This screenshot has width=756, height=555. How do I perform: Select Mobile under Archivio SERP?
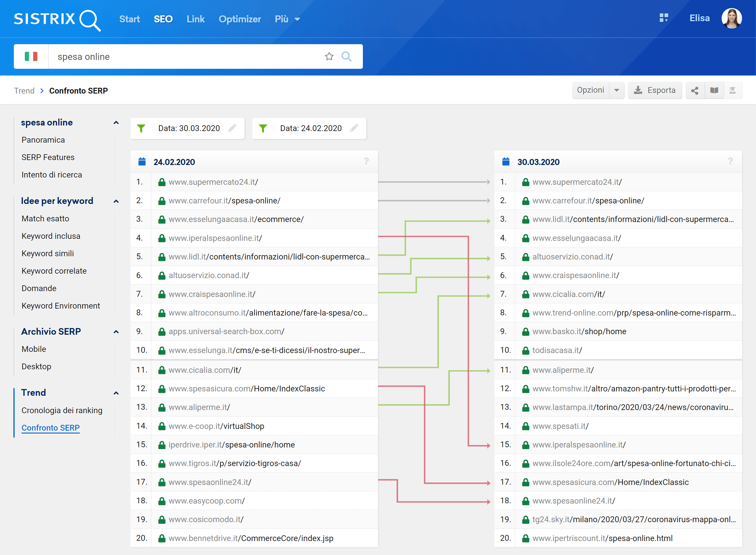click(34, 349)
